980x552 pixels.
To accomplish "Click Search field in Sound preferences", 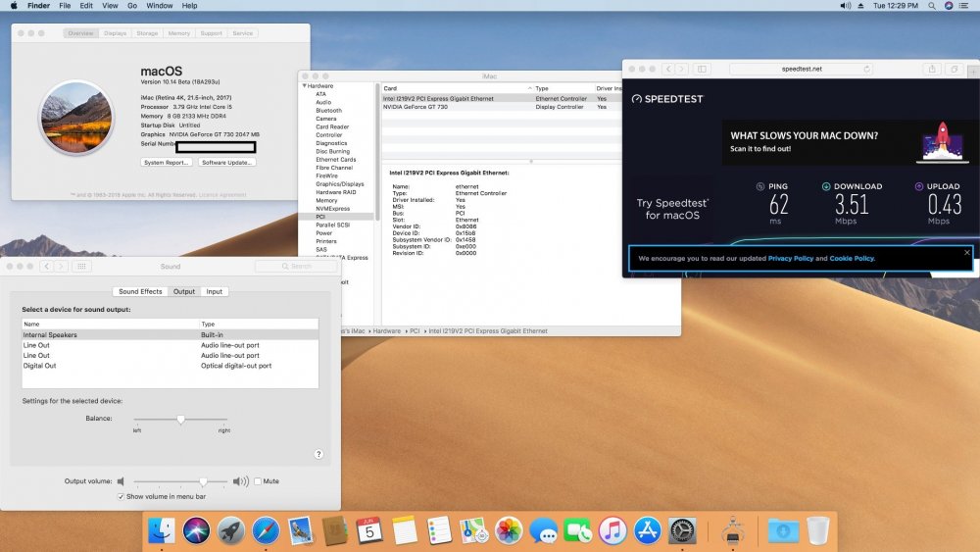I will (x=296, y=267).
